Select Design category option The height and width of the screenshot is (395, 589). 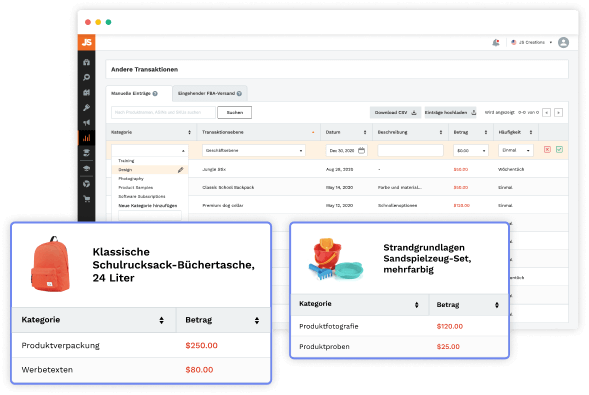click(150, 170)
